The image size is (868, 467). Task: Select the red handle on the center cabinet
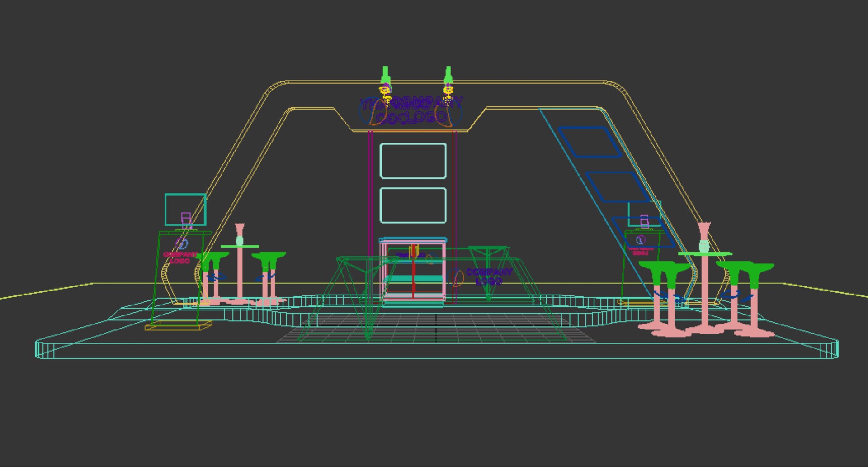click(x=413, y=272)
